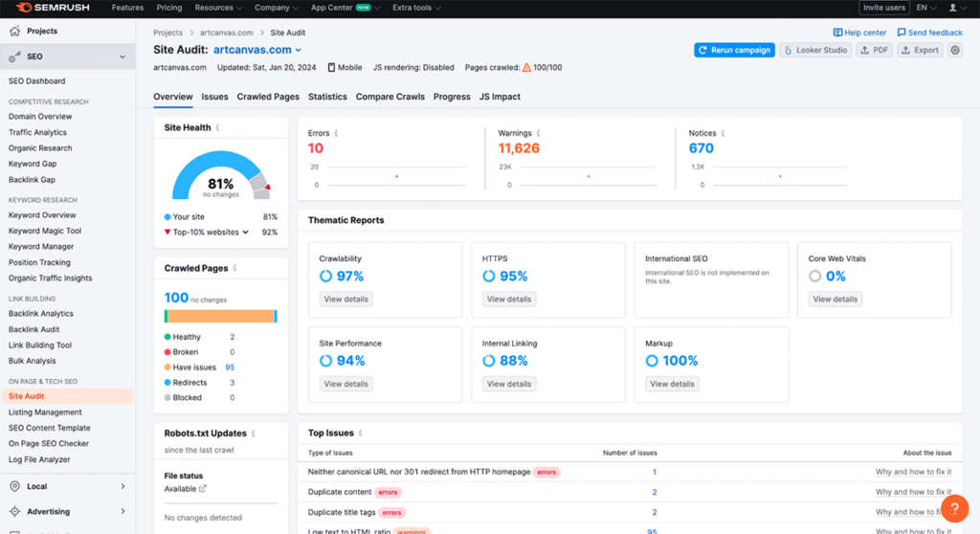
Task: Click the orange help question mark bubble
Action: point(954,508)
